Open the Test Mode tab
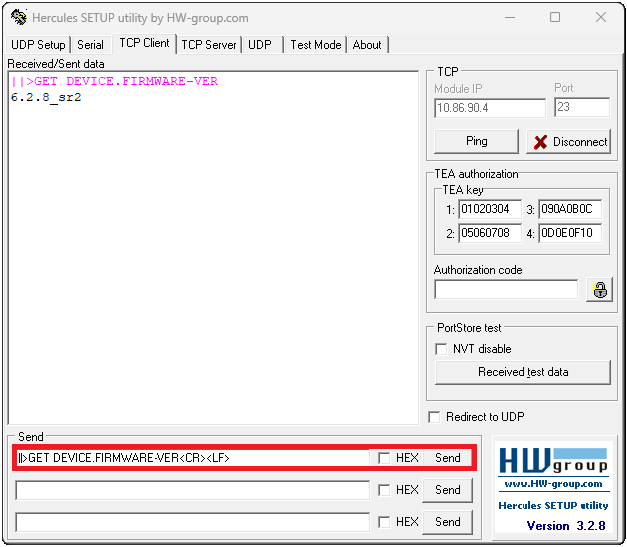The height and width of the screenshot is (547, 627). (x=315, y=45)
